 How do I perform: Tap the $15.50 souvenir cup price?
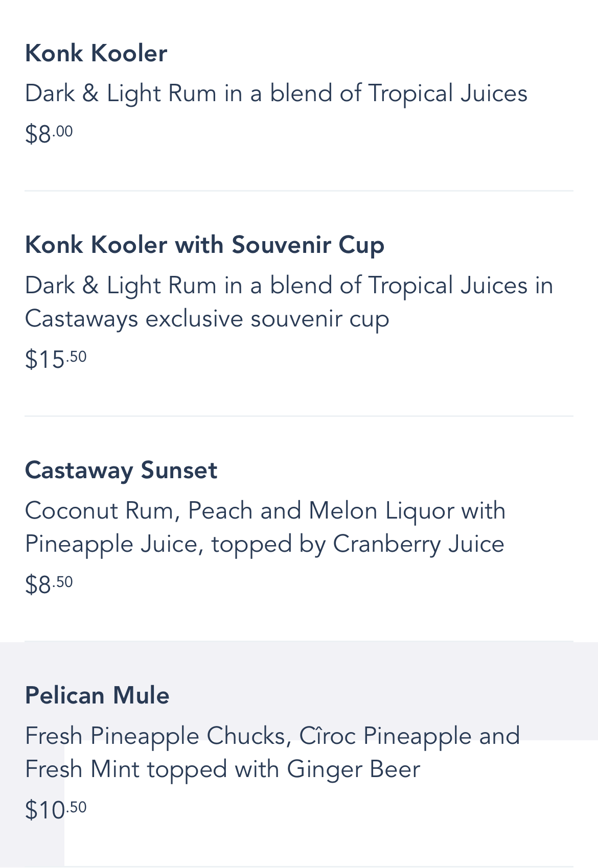coord(56,359)
